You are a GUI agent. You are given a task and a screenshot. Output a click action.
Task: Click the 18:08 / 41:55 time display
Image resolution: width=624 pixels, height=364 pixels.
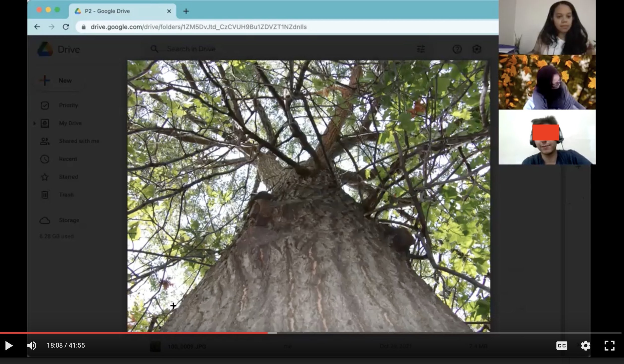66,346
